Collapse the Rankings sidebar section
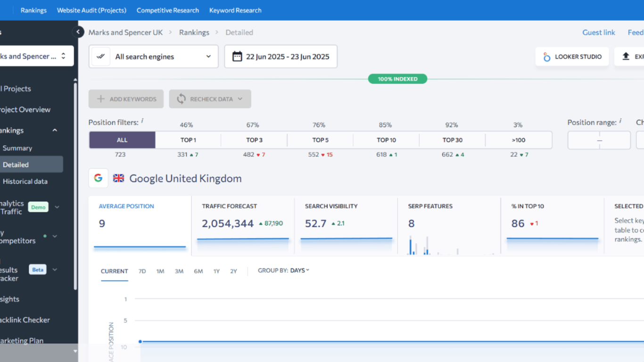Screen dimensions: 644x362 pos(55,131)
